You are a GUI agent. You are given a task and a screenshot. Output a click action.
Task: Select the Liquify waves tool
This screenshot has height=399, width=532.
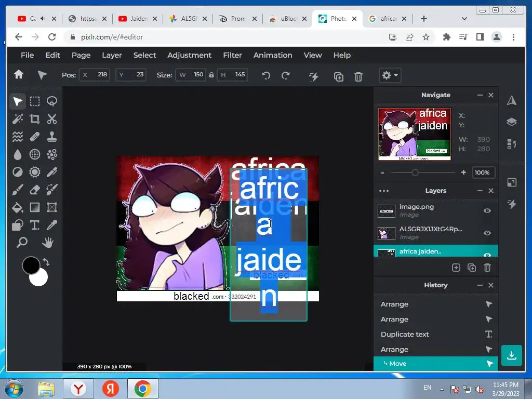(18, 137)
